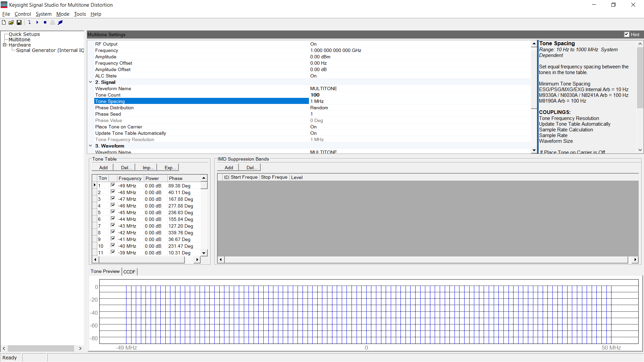Collapse the 2. Signal section

tap(91, 82)
